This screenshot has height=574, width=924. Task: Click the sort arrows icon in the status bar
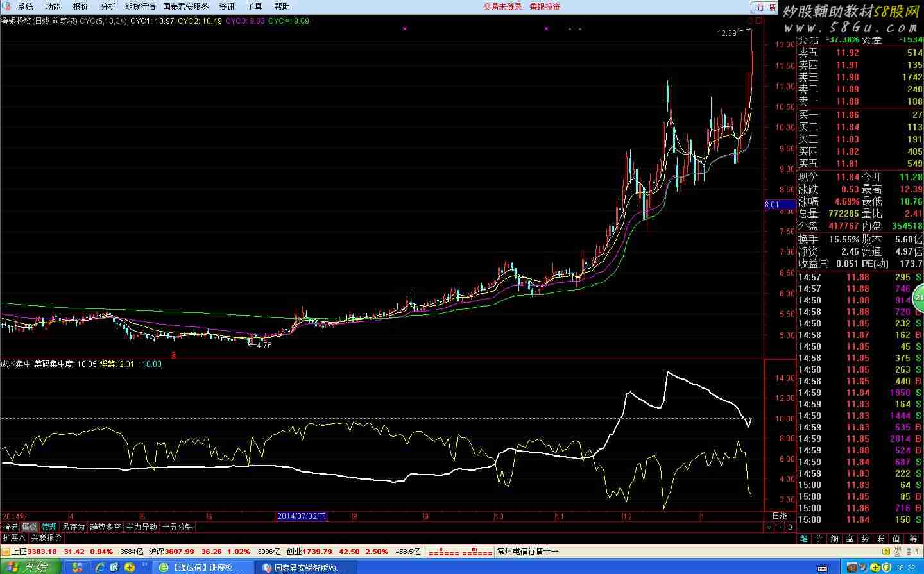pyautogui.click(x=909, y=551)
